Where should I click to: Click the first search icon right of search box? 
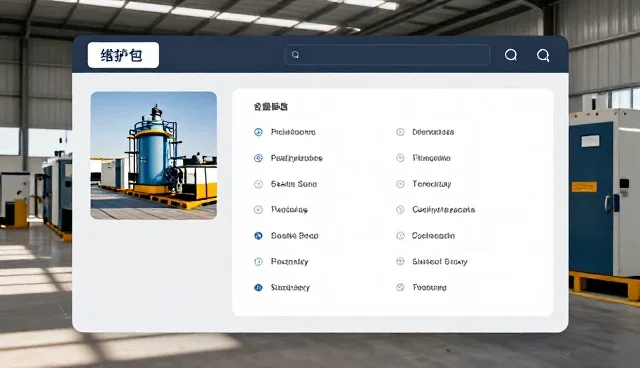(x=511, y=55)
